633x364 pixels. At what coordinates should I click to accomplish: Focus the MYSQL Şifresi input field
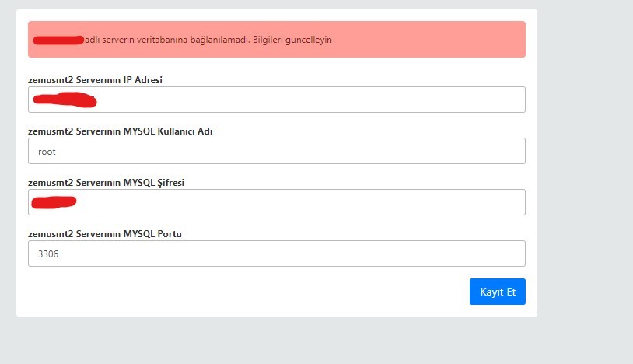[277, 202]
